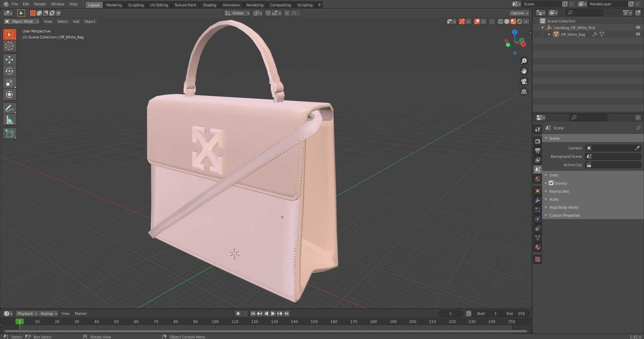Open Output properties tab icon
The width and height of the screenshot is (644, 339).
(x=538, y=150)
